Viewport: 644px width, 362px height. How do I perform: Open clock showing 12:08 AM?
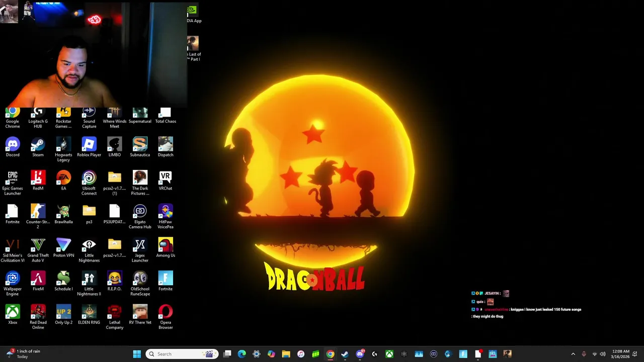[x=621, y=354]
